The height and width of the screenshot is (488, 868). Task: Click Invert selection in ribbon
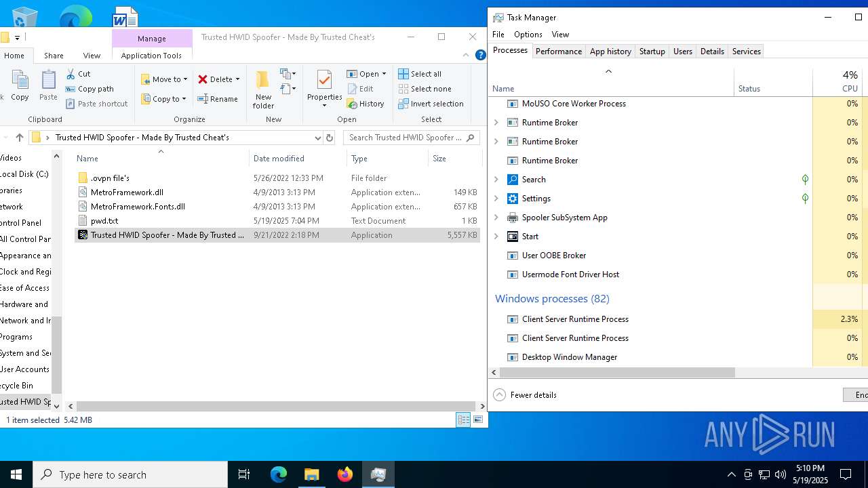point(431,104)
